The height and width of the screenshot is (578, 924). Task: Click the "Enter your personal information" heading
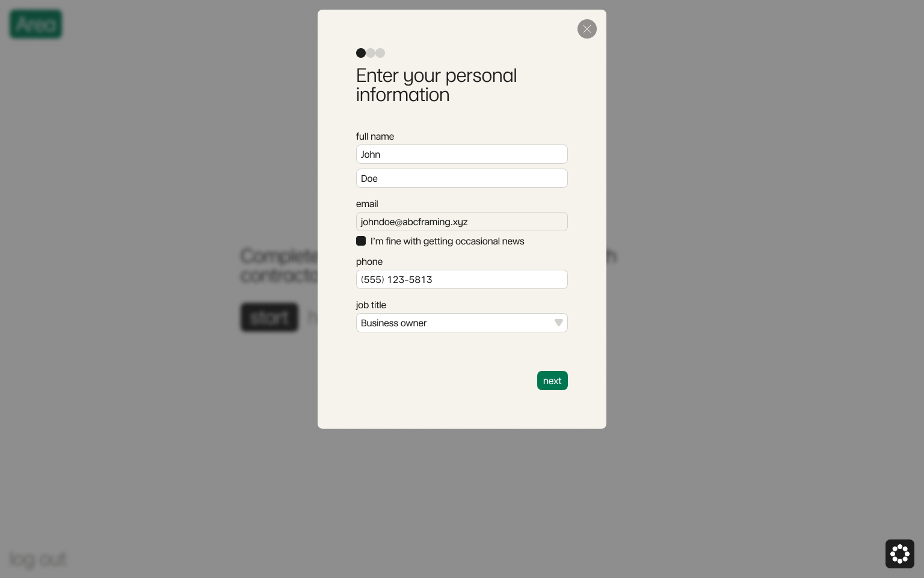436,85
